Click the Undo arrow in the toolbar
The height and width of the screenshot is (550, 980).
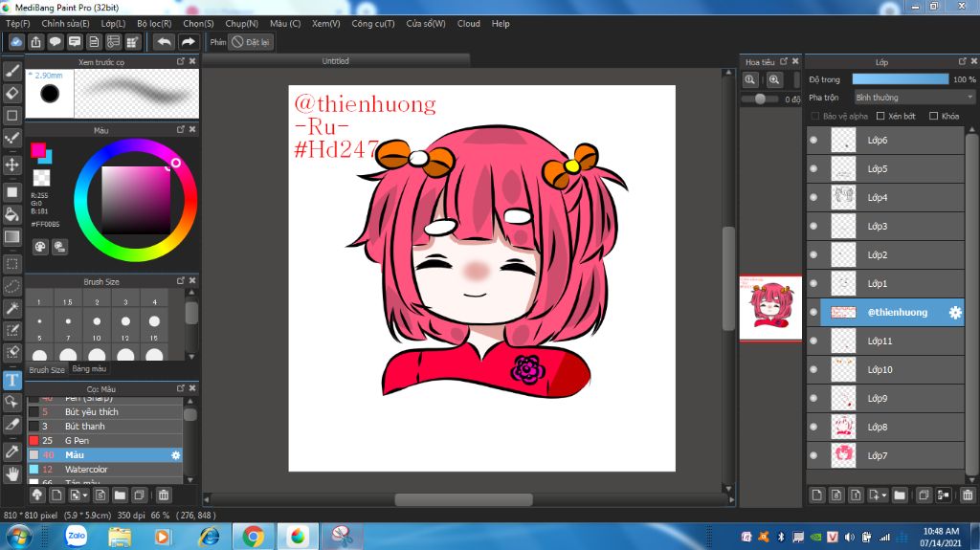click(164, 42)
